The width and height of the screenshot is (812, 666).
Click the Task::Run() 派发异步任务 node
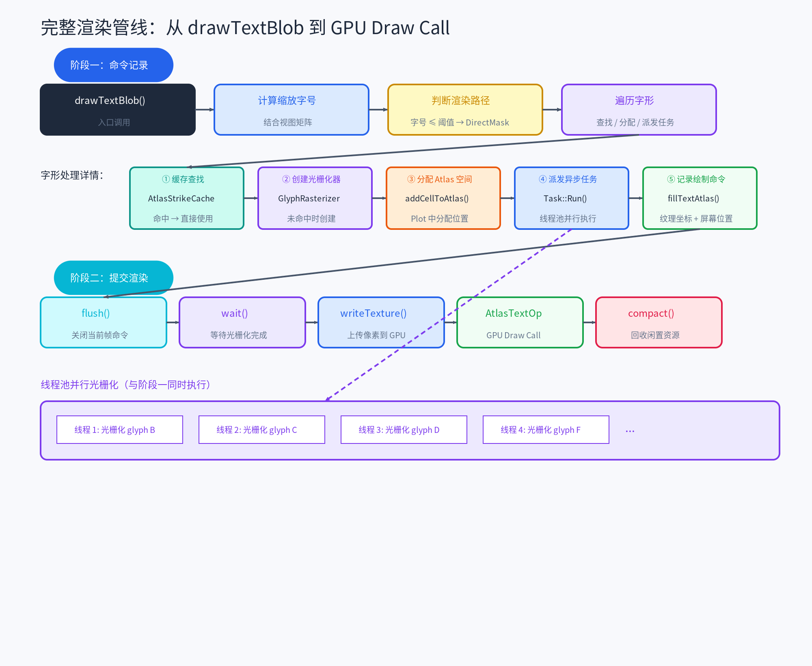coord(571,199)
